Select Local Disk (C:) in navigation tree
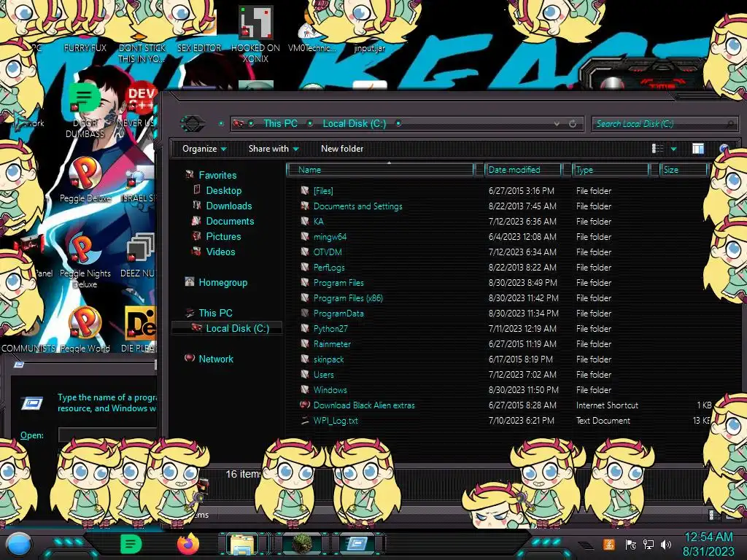 point(237,328)
